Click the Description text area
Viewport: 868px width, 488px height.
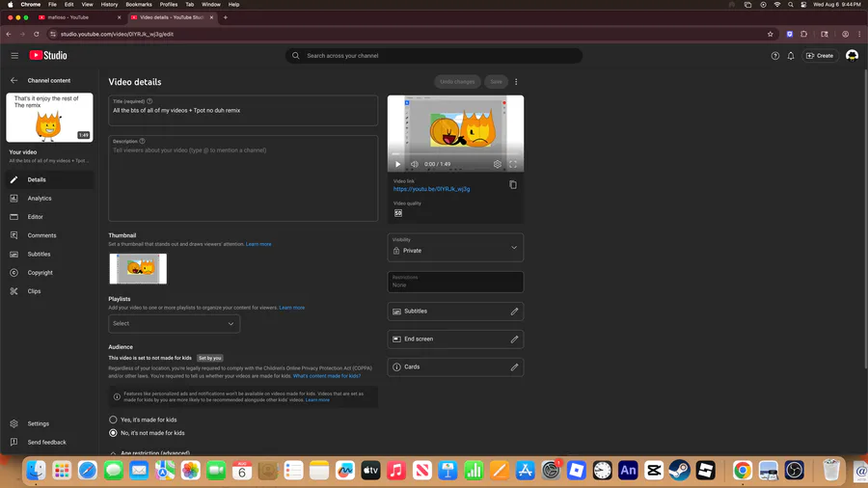(x=243, y=178)
